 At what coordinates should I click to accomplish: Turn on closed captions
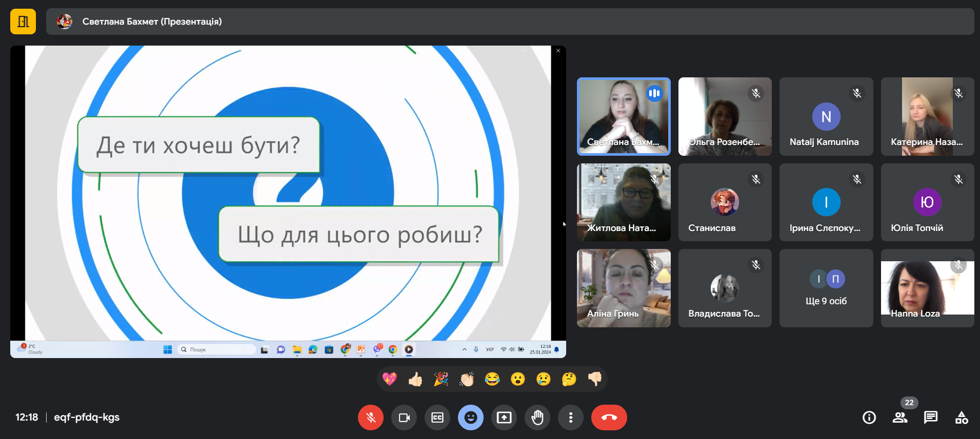coord(437,417)
